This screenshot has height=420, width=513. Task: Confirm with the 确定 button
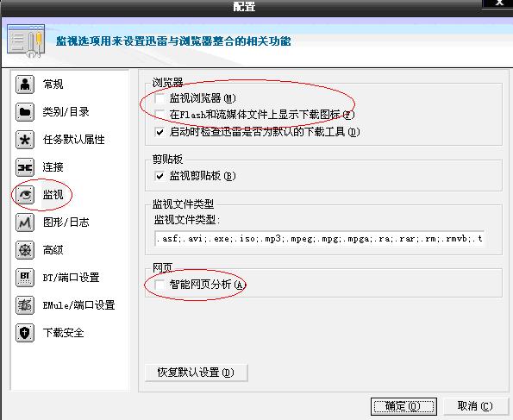point(404,406)
